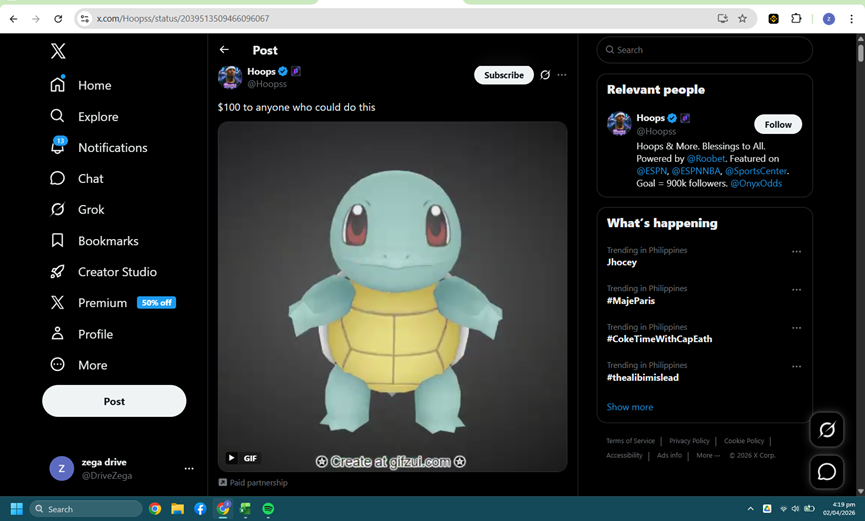Click purple affiliate badge on post header
Image resolution: width=865 pixels, height=521 pixels.
pos(296,71)
